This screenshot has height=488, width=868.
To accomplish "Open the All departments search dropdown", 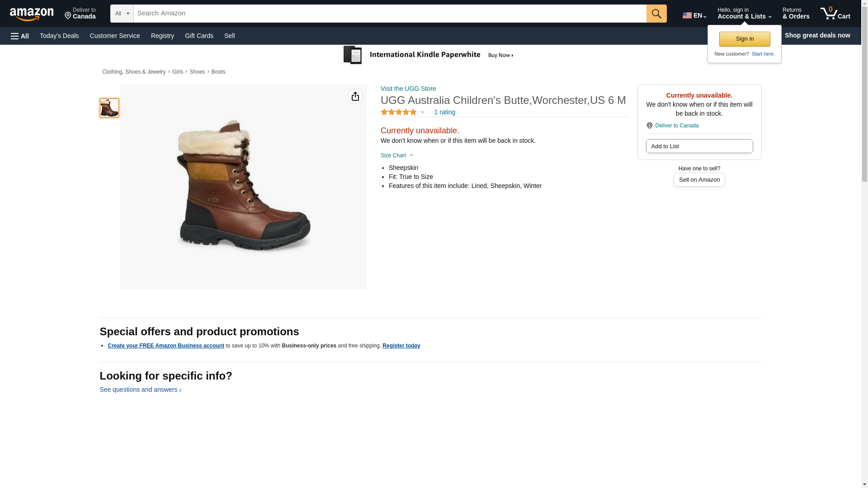I will pyautogui.click(x=122, y=14).
